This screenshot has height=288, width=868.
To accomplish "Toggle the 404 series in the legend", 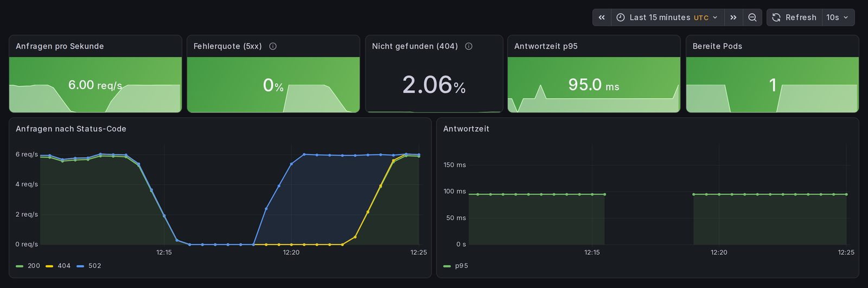I will [x=59, y=266].
